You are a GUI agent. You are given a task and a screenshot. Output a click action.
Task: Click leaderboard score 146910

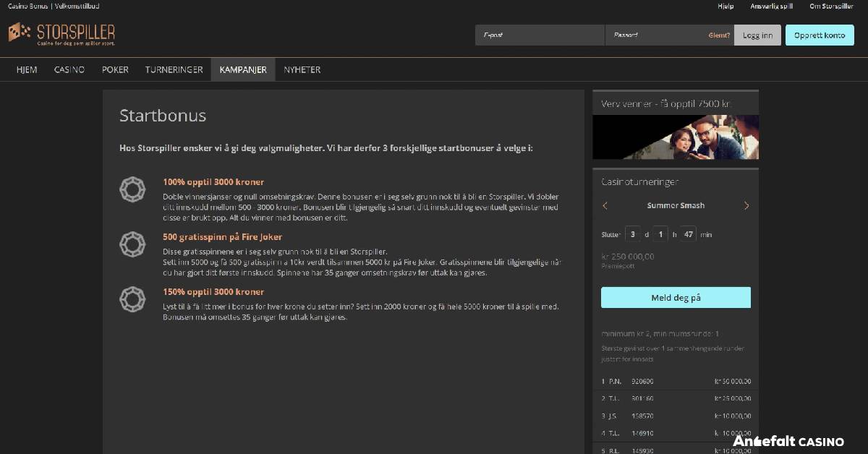[x=642, y=433]
